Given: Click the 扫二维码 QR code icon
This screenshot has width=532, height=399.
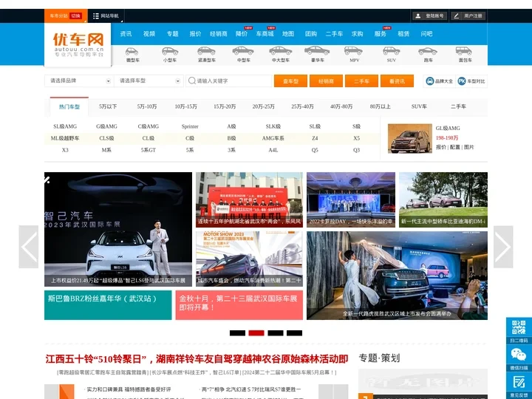Looking at the screenshot, I should (519, 327).
